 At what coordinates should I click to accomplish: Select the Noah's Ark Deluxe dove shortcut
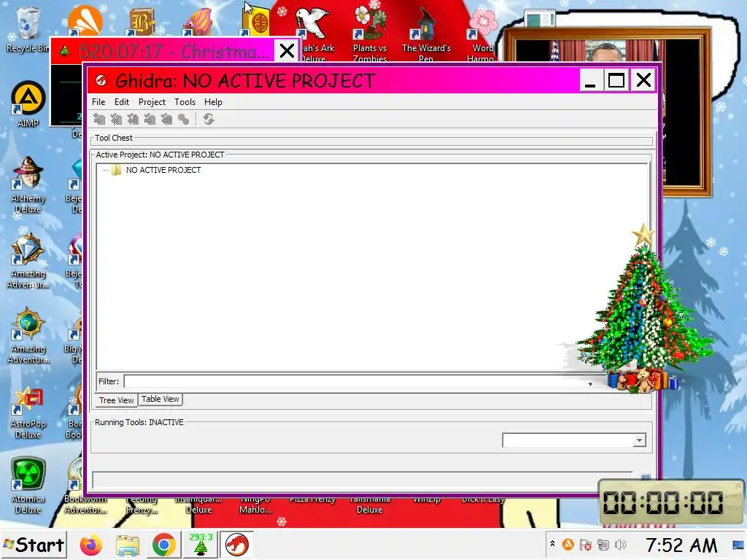(314, 32)
